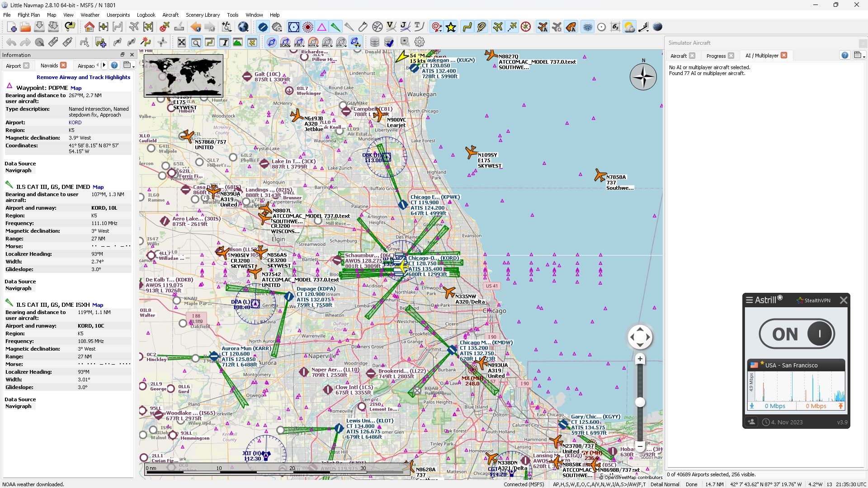Click the weather source sun-cloud icon
Image resolution: width=868 pixels, height=488 pixels.
point(629,27)
